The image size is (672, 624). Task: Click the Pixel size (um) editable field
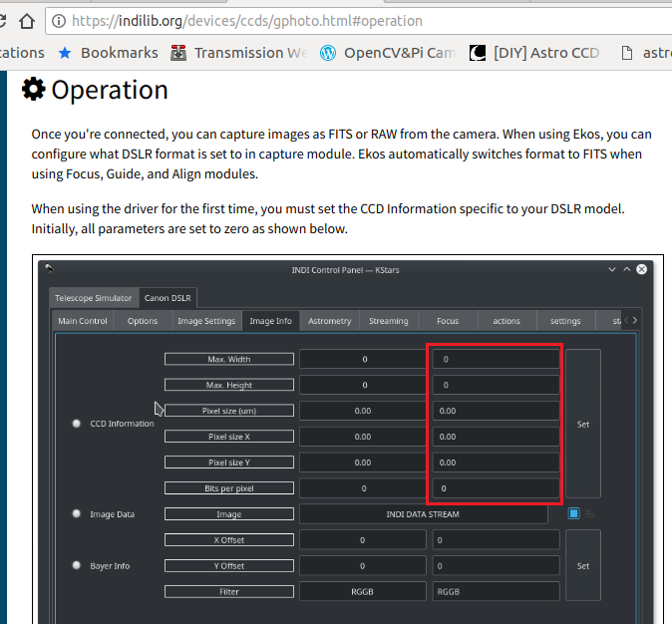(x=496, y=411)
